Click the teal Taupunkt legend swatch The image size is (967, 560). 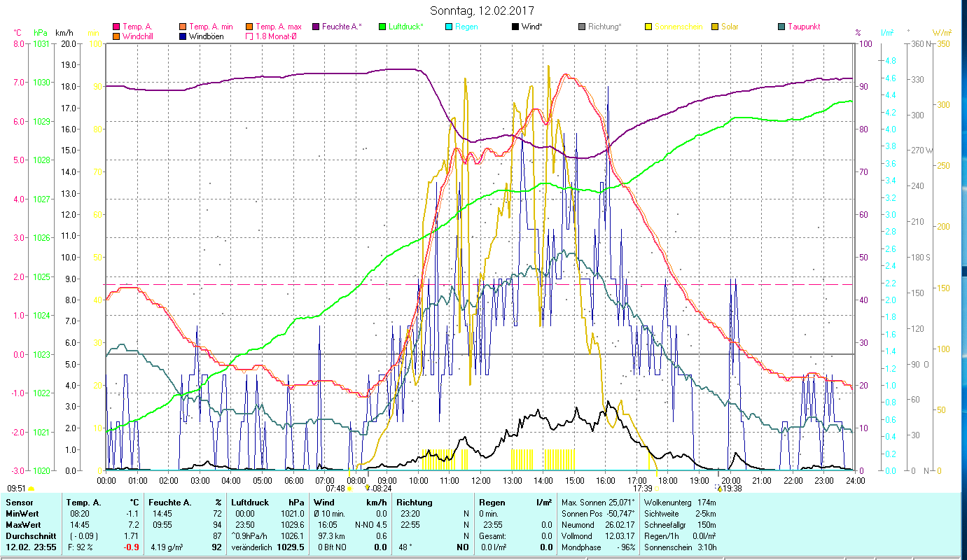[781, 27]
